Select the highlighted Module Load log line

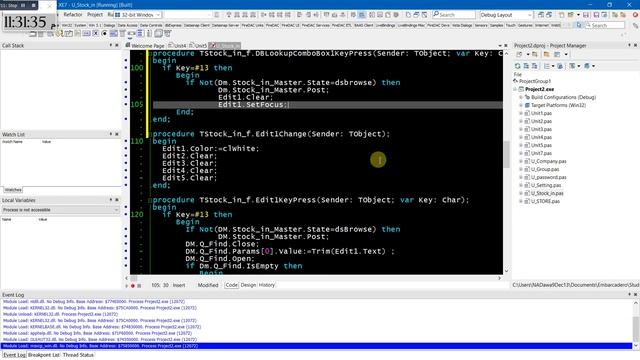[316, 346]
